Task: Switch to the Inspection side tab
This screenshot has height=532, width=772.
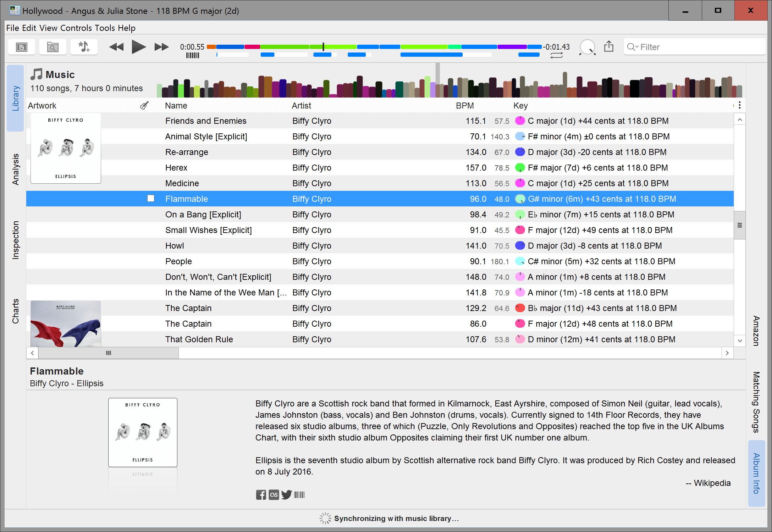Action: (15, 240)
